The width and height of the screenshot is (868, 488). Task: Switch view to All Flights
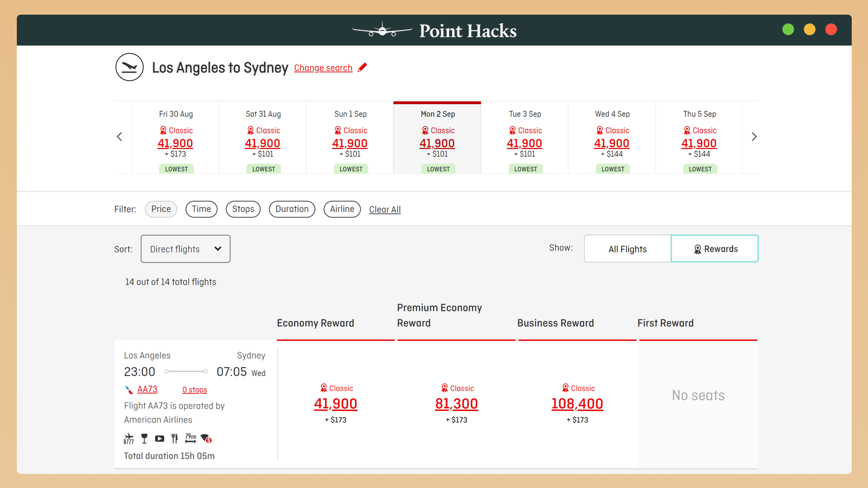(x=628, y=249)
